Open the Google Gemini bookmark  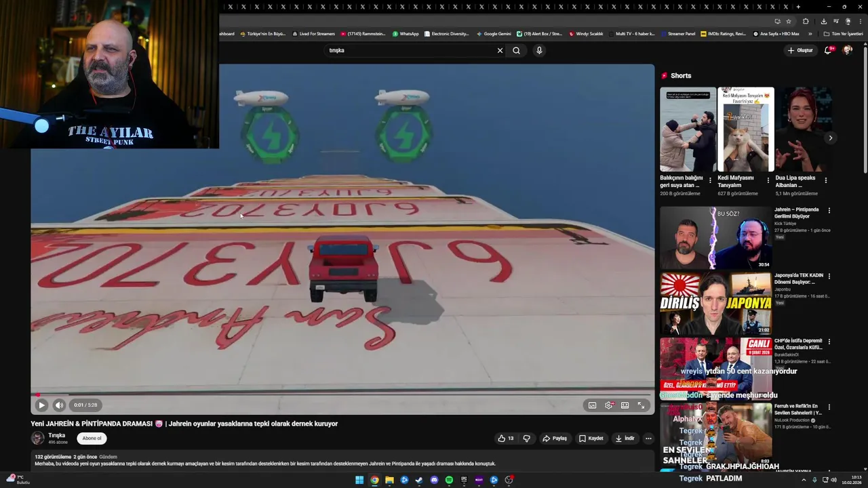coord(494,33)
